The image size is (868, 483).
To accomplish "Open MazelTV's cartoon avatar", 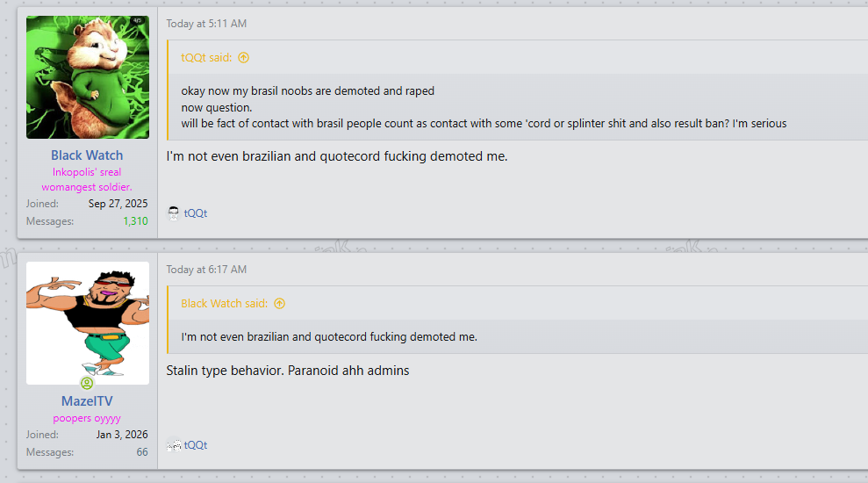I will (88, 322).
